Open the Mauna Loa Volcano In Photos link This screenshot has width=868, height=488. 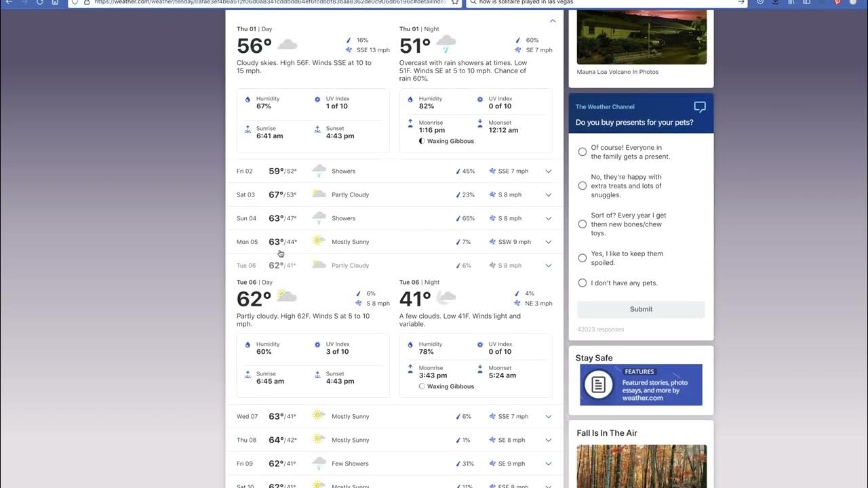pos(618,72)
